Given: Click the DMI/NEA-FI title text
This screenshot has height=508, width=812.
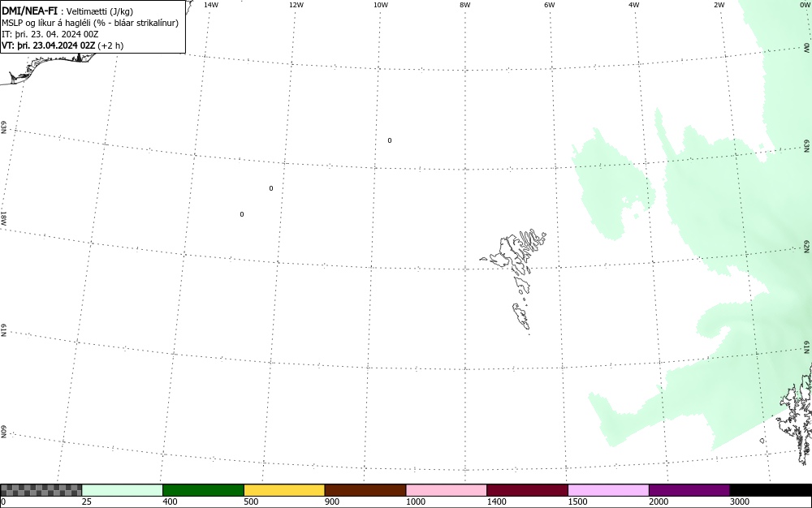Looking at the screenshot, I should click(29, 11).
